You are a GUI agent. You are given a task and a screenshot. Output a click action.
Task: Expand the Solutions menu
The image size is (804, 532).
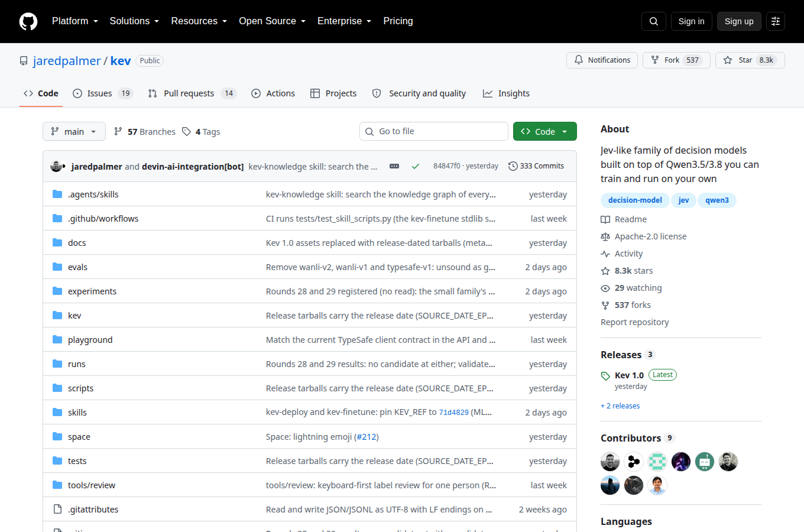click(134, 21)
